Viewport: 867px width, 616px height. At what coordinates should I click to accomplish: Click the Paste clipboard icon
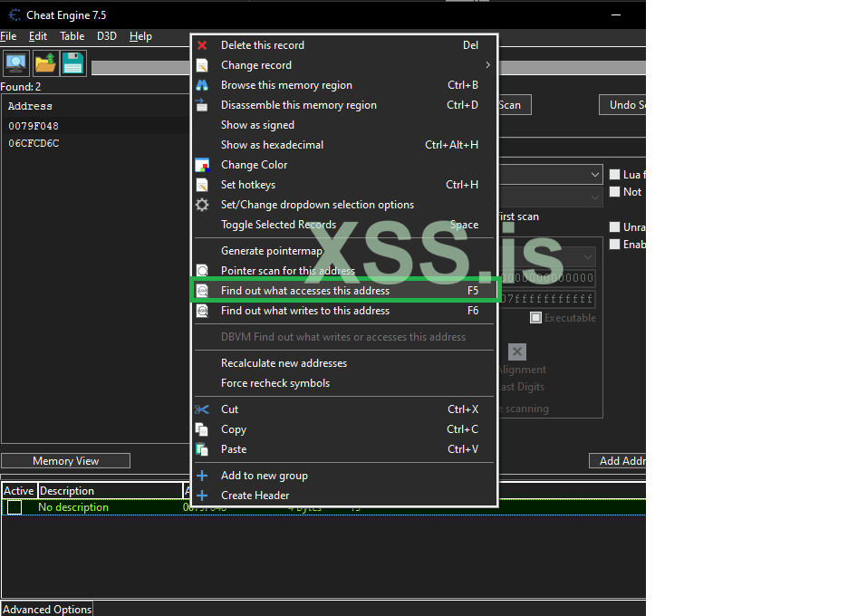pyautogui.click(x=202, y=449)
